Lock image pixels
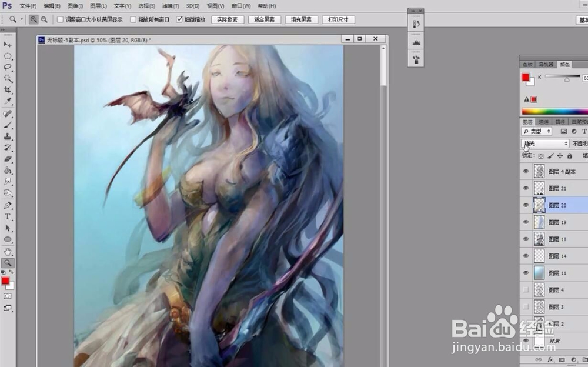 (x=550, y=156)
